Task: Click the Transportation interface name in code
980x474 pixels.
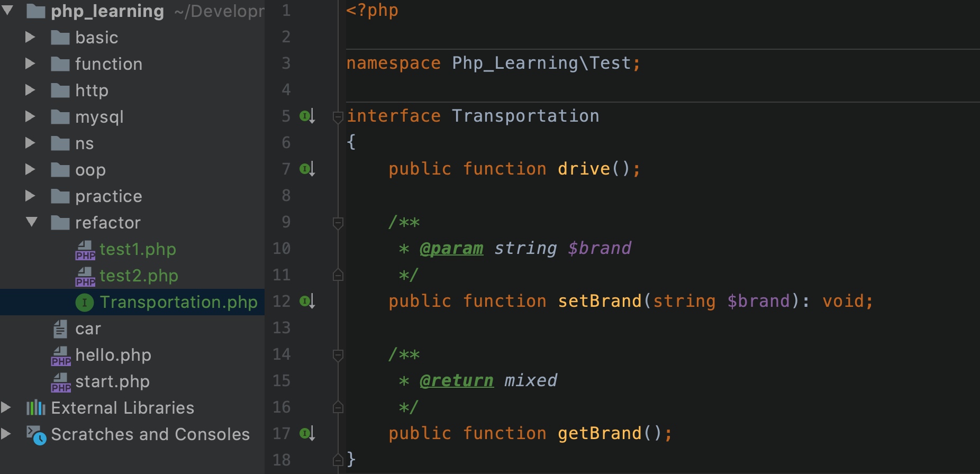Action: (525, 116)
